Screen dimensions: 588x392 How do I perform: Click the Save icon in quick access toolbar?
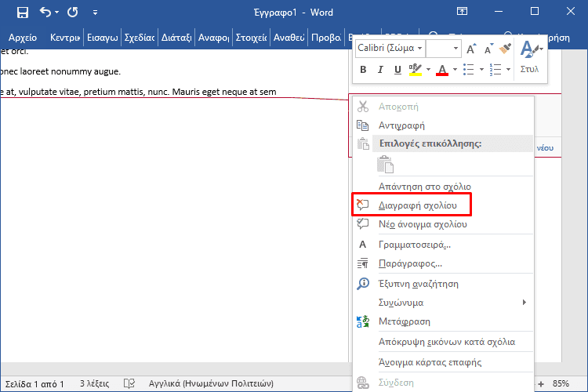point(23,13)
